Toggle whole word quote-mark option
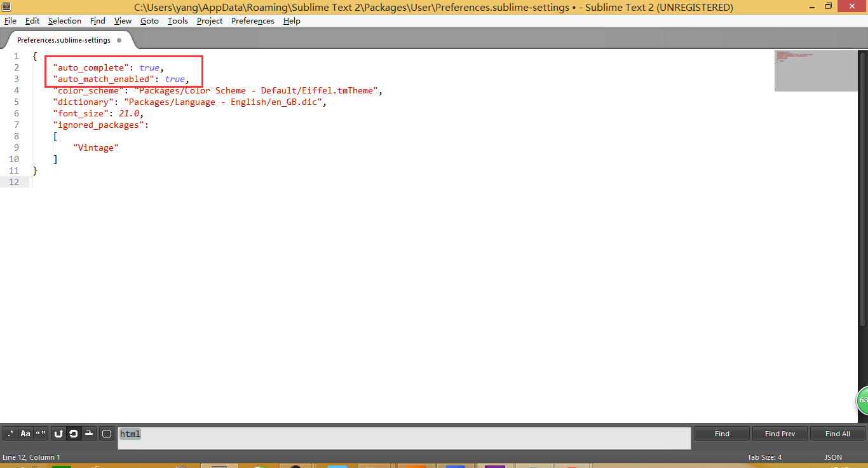The height and width of the screenshot is (468, 868). [x=41, y=434]
